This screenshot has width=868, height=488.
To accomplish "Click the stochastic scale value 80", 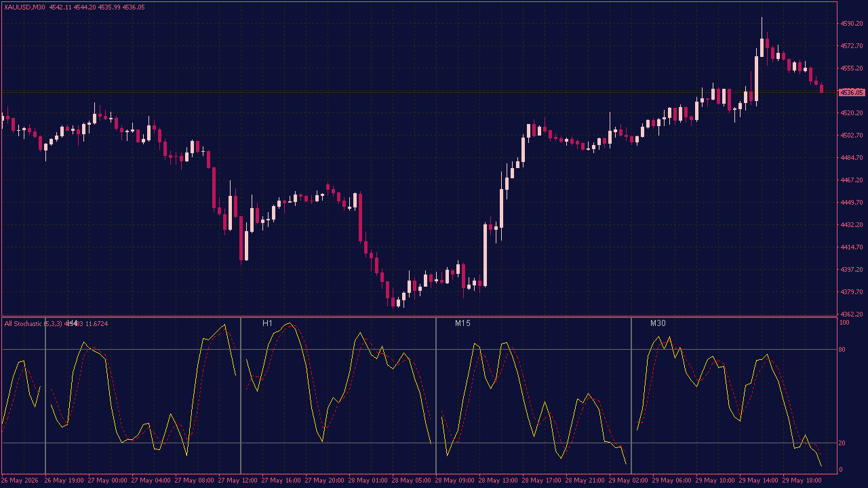I will pyautogui.click(x=844, y=350).
